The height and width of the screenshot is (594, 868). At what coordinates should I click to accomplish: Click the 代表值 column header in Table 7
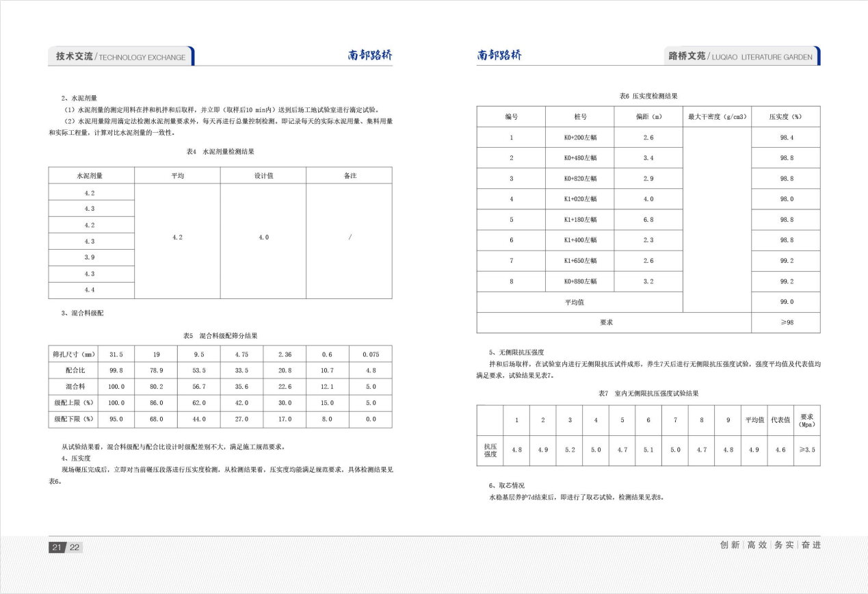(780, 419)
